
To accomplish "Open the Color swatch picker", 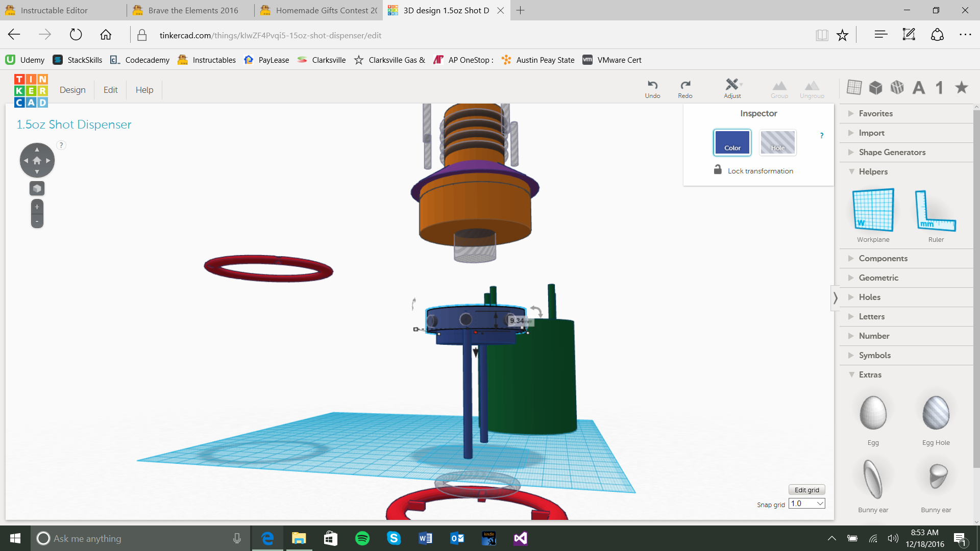I will [x=732, y=142].
